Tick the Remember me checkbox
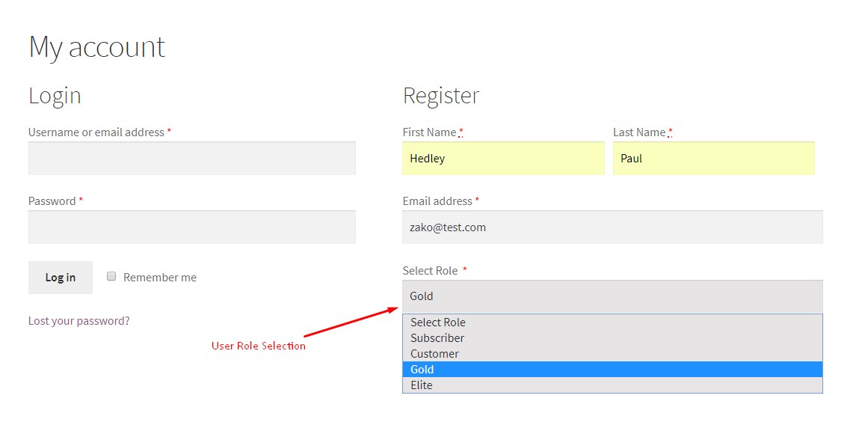Viewport: 868px width, 428px height. 112,276
